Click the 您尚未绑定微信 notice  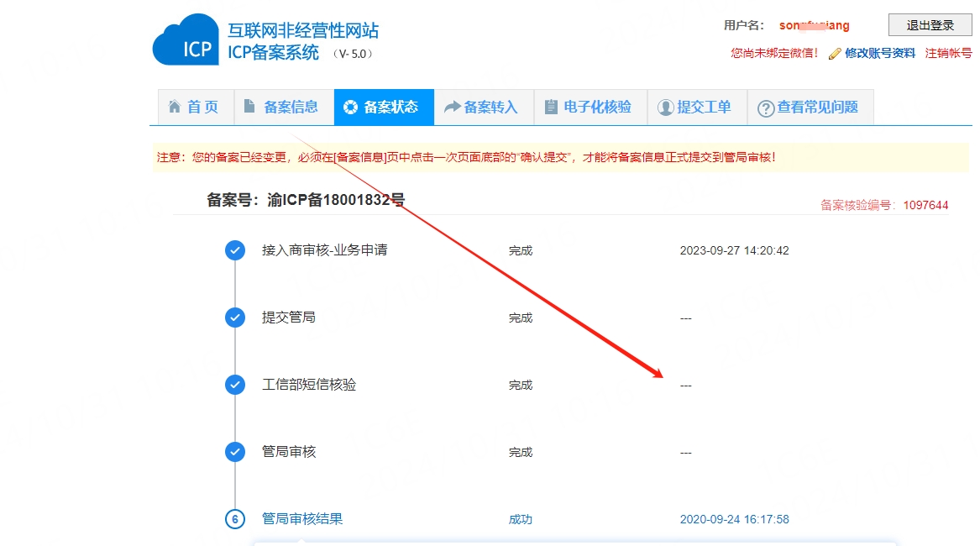pos(773,53)
